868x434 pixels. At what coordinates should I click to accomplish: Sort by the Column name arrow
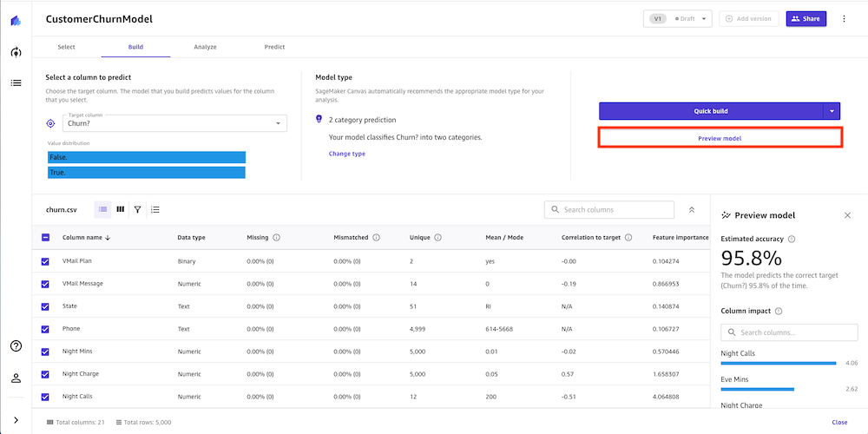pyautogui.click(x=108, y=238)
